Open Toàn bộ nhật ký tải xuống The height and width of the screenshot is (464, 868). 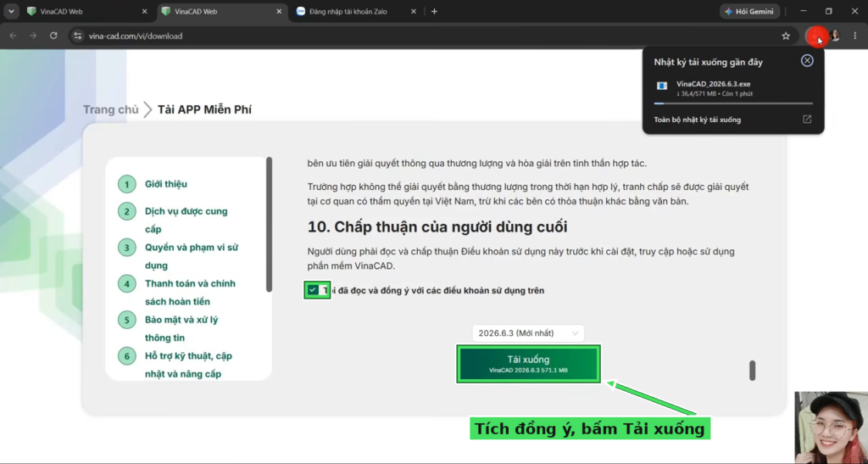coord(697,120)
